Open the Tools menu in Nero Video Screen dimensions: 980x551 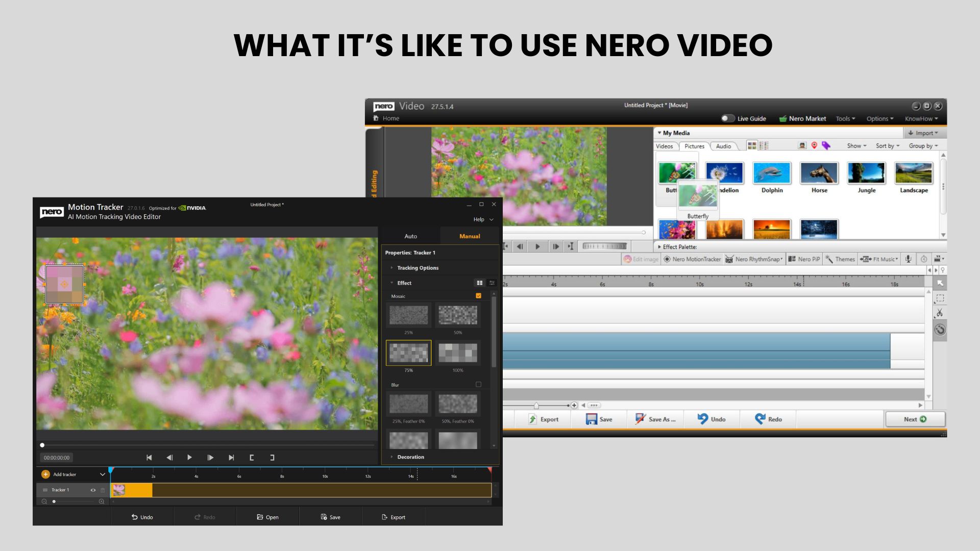point(846,119)
